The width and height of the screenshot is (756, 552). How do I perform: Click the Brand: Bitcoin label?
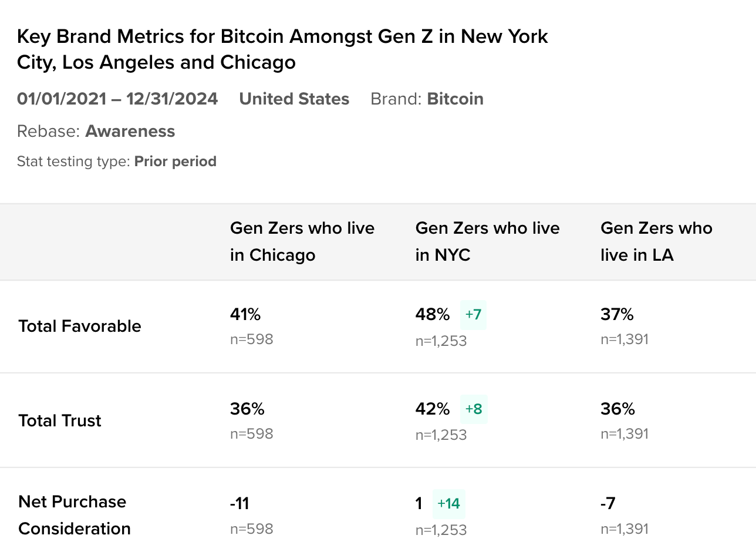427,99
